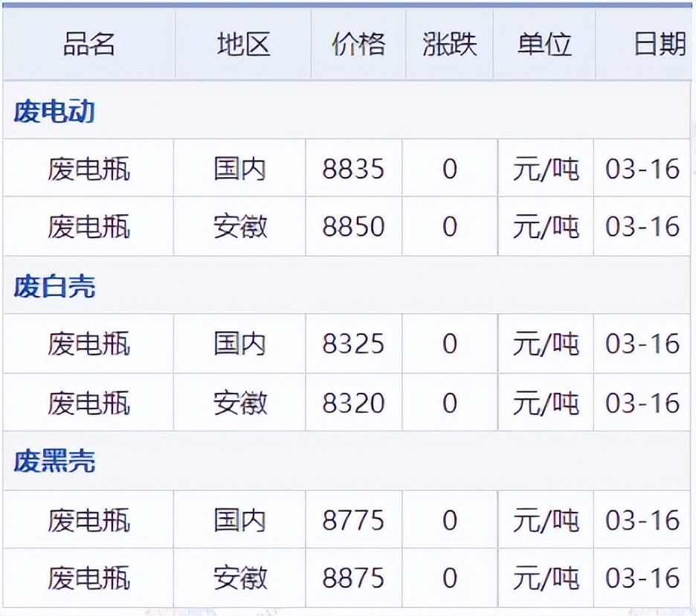This screenshot has height=616, width=696.
Task: Click 废电瓶 in the 8775 price row
Action: [88, 520]
